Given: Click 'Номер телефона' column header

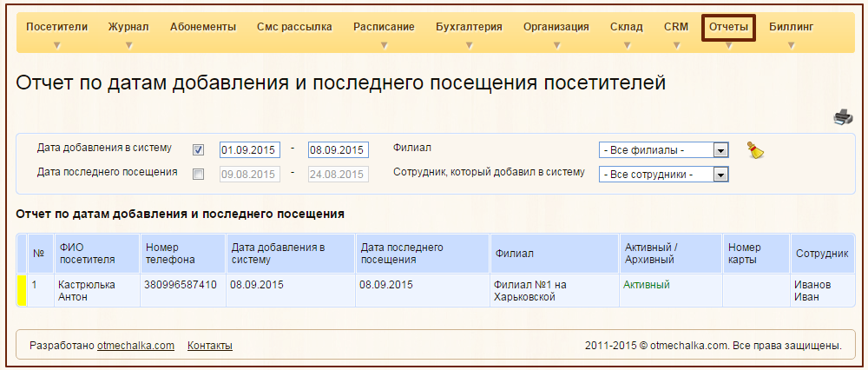Looking at the screenshot, I should pos(183,254).
